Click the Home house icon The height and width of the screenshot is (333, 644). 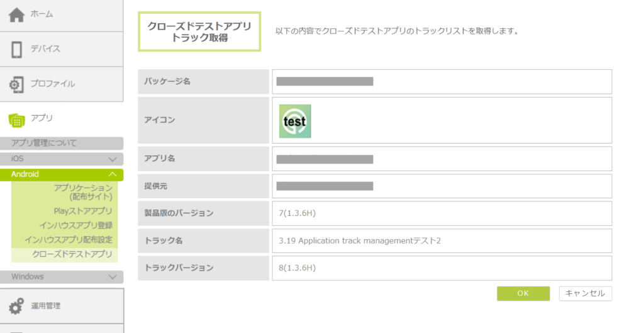pyautogui.click(x=16, y=15)
